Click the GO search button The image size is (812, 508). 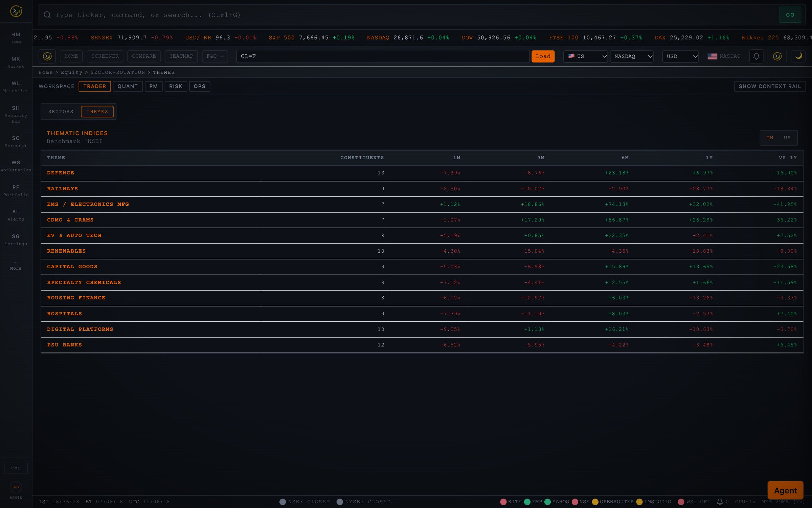(x=790, y=15)
